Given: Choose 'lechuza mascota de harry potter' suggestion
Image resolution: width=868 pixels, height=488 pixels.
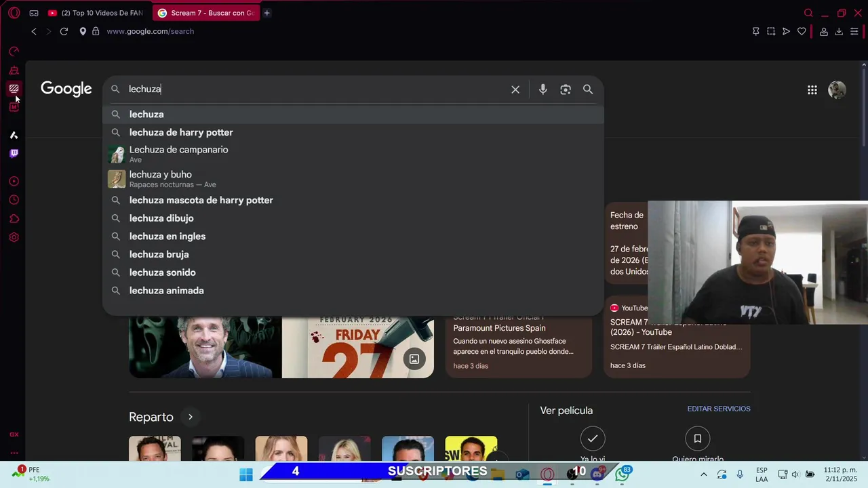Looking at the screenshot, I should (x=353, y=200).
